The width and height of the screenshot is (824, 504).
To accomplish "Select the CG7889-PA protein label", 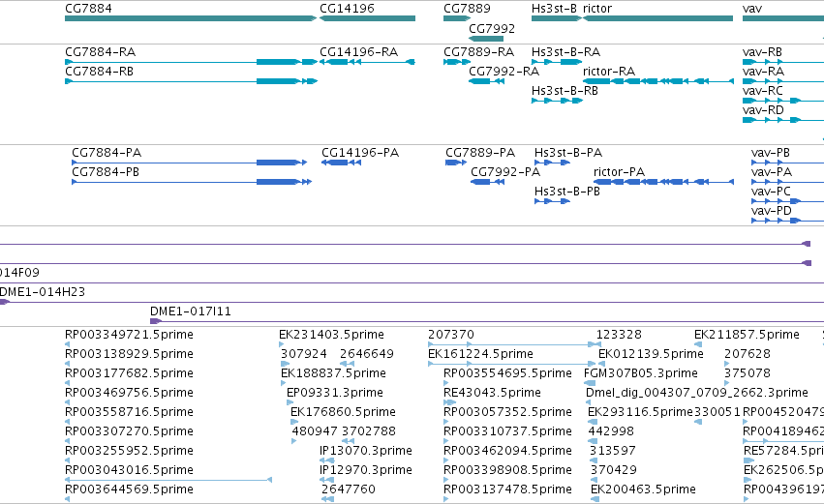I will click(x=480, y=153).
